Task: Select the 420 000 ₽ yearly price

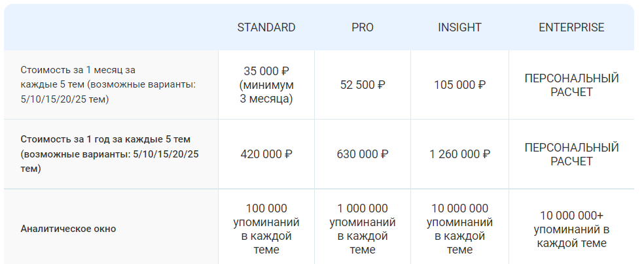Action: click(266, 154)
